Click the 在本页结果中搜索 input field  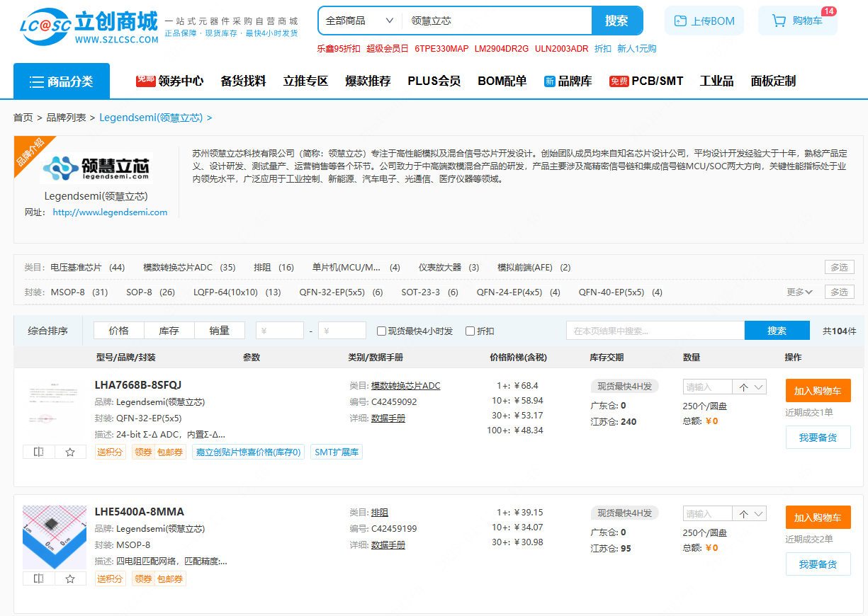click(655, 331)
